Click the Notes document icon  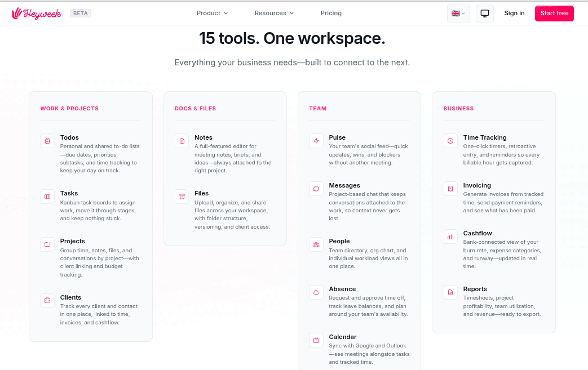[182, 141]
